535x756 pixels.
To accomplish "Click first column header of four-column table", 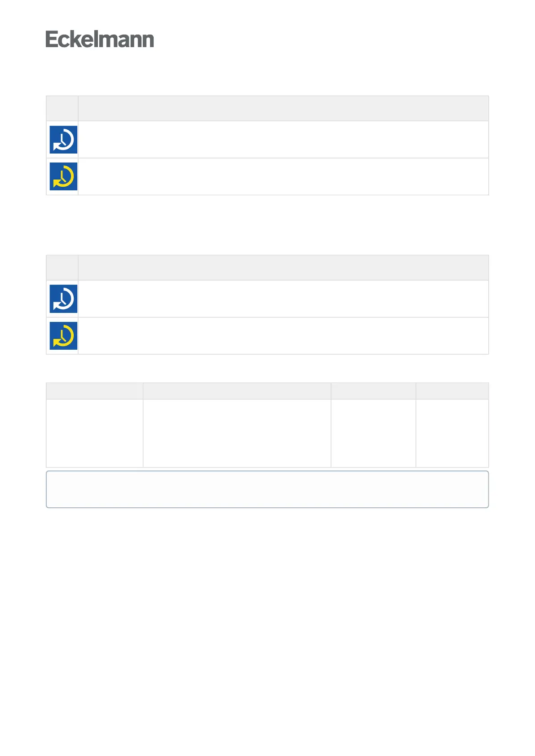I will coord(94,391).
